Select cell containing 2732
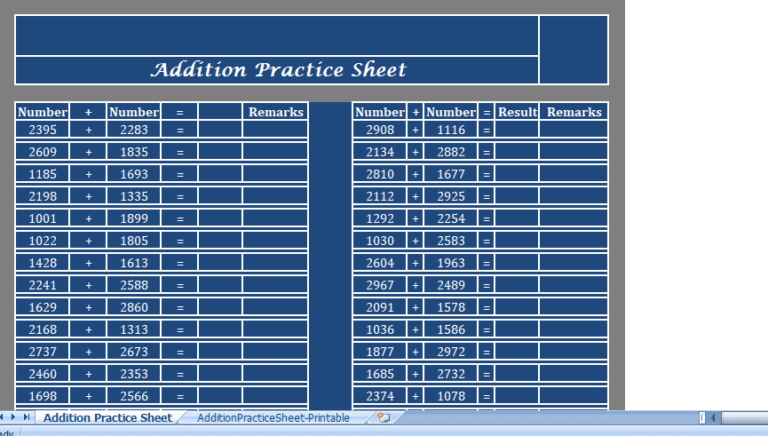The width and height of the screenshot is (768, 436). [x=451, y=374]
